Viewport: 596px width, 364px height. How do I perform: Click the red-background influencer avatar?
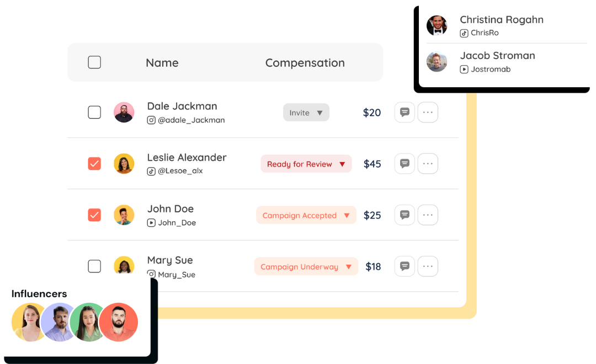pyautogui.click(x=119, y=322)
